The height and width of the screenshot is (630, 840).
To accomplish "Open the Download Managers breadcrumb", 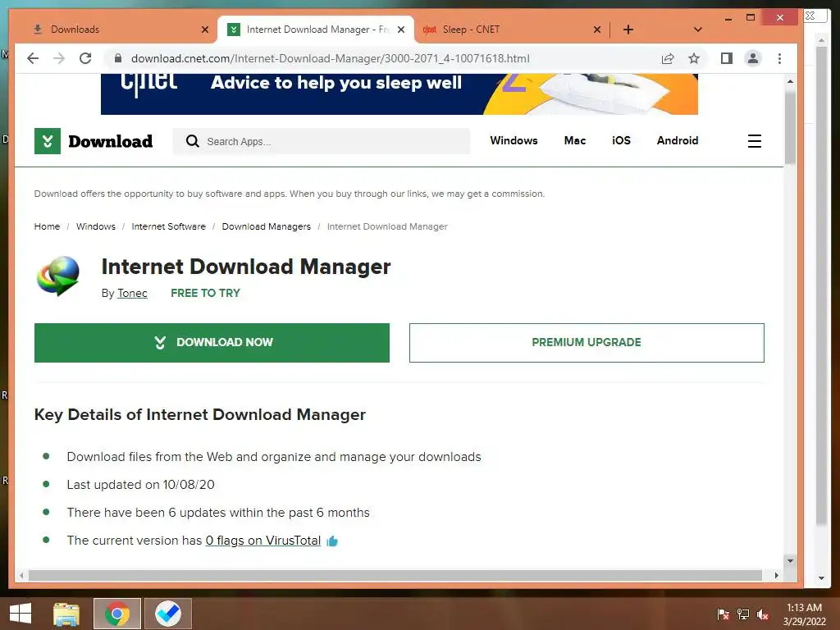I will 267,226.
